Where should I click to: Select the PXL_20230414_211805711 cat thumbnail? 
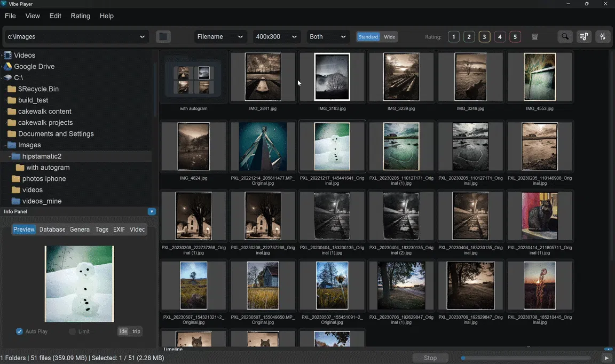(540, 216)
